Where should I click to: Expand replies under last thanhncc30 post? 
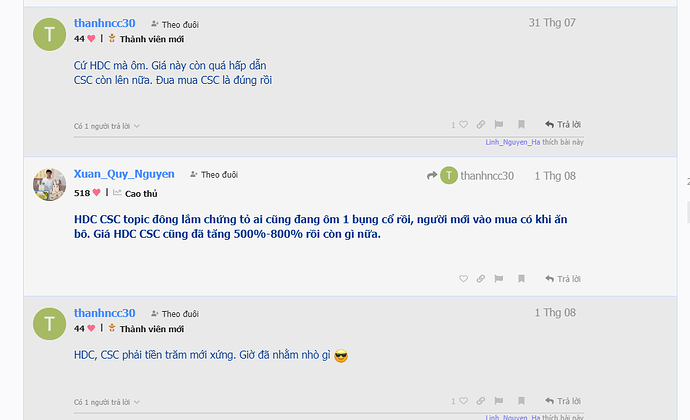coord(107,404)
